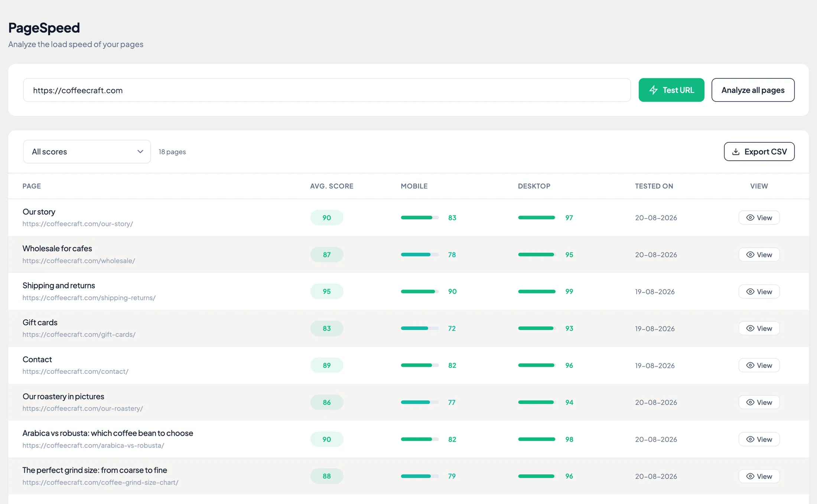Click Wholesale desktop score 95
The height and width of the screenshot is (504, 817).
click(x=569, y=255)
